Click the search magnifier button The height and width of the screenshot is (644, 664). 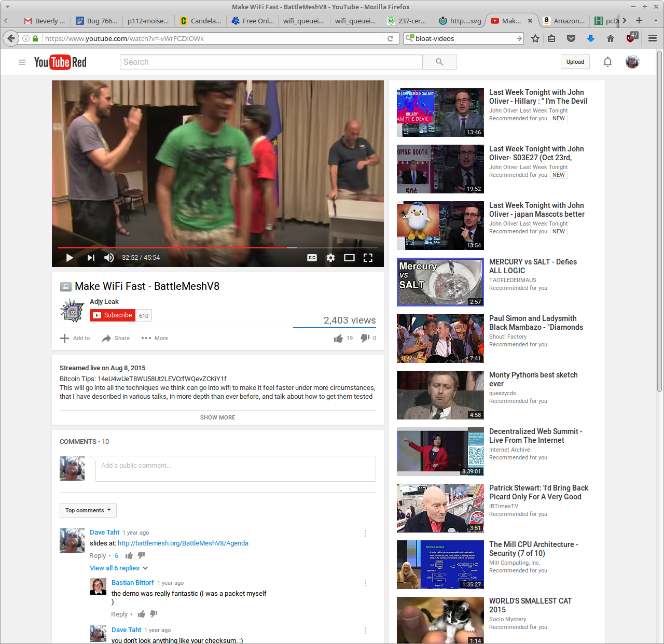[439, 62]
